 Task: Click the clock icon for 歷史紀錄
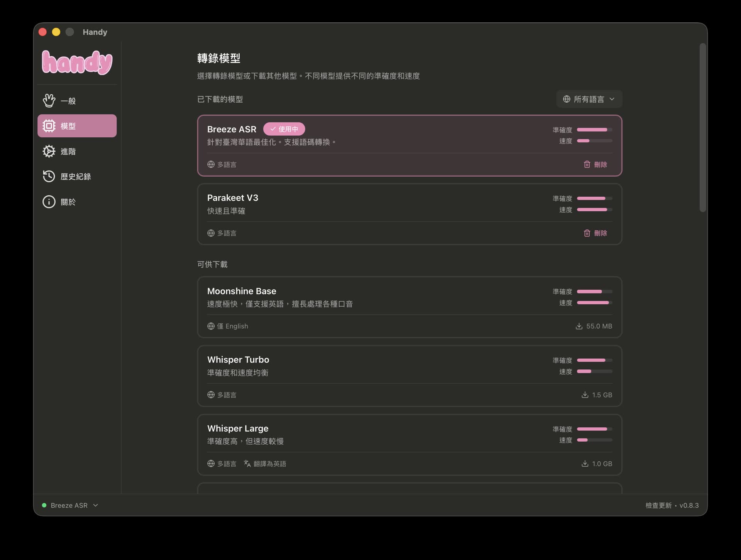(49, 176)
